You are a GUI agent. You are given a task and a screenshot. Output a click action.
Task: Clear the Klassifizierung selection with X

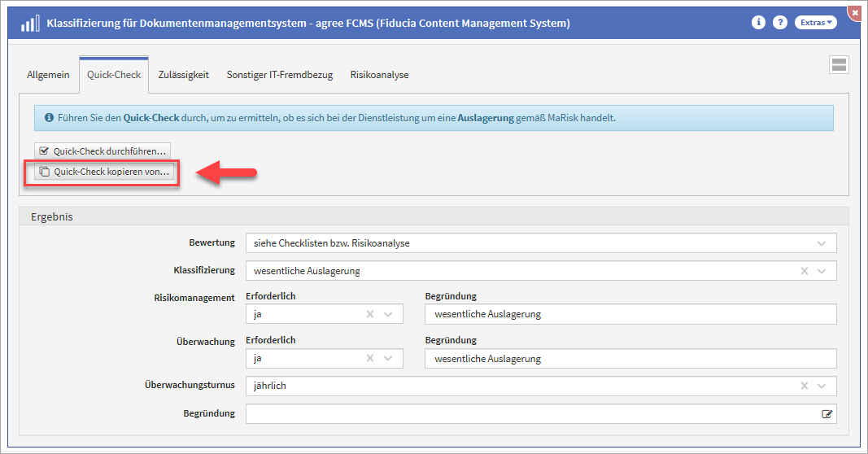[x=804, y=271]
